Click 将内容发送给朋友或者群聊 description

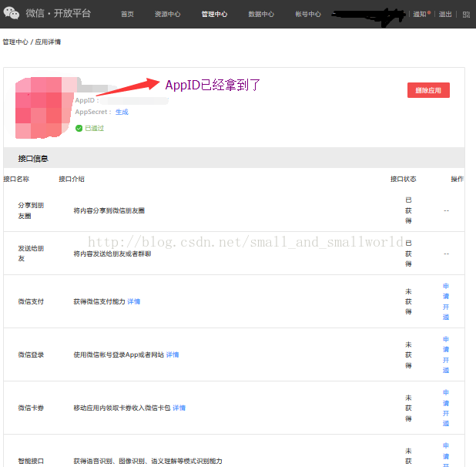coord(112,254)
